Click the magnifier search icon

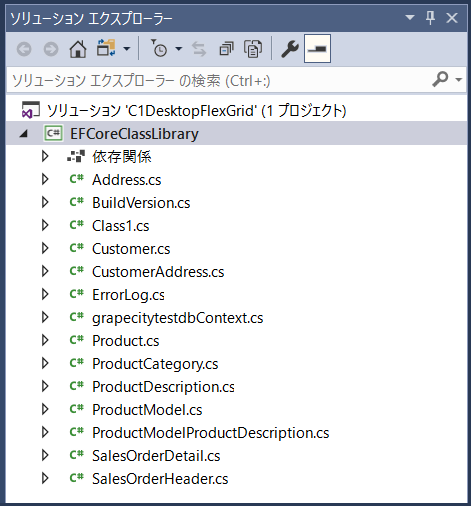click(x=440, y=79)
